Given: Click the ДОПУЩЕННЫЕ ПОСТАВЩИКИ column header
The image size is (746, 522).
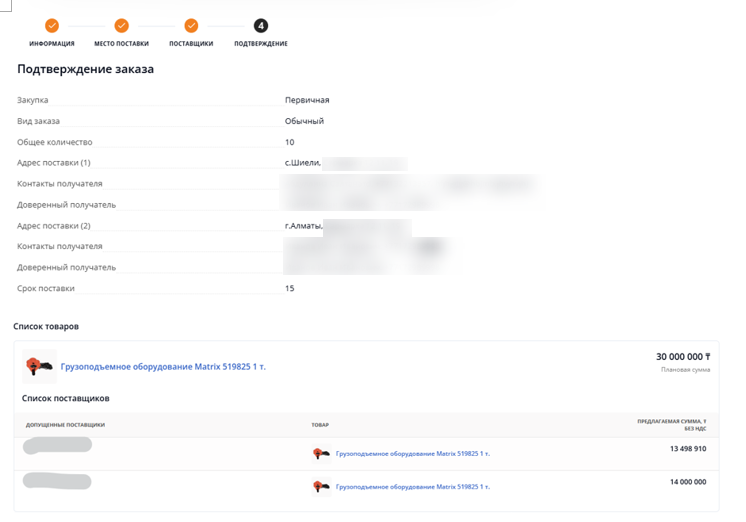Looking at the screenshot, I should pos(65,425).
